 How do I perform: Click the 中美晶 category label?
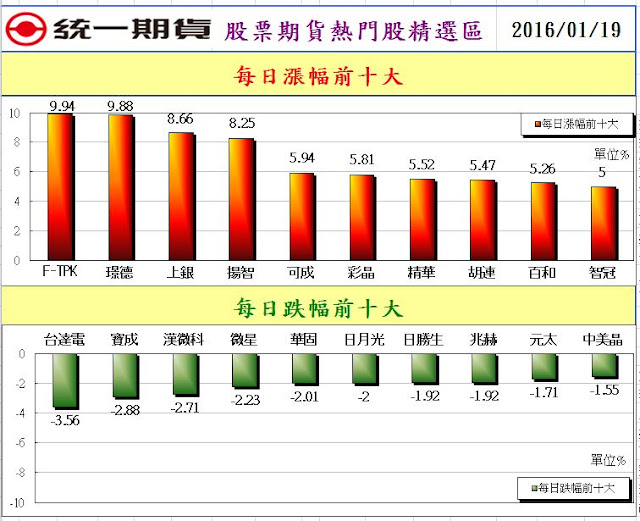click(x=603, y=339)
